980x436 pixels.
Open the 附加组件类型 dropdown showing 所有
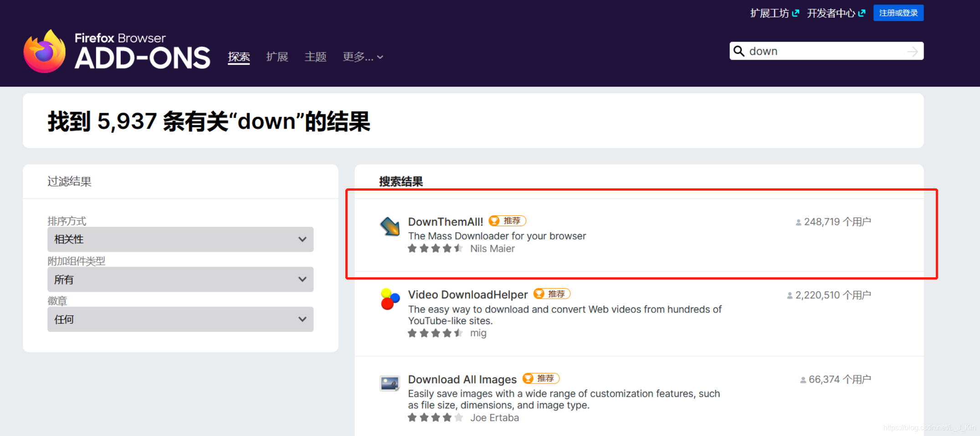tap(180, 279)
